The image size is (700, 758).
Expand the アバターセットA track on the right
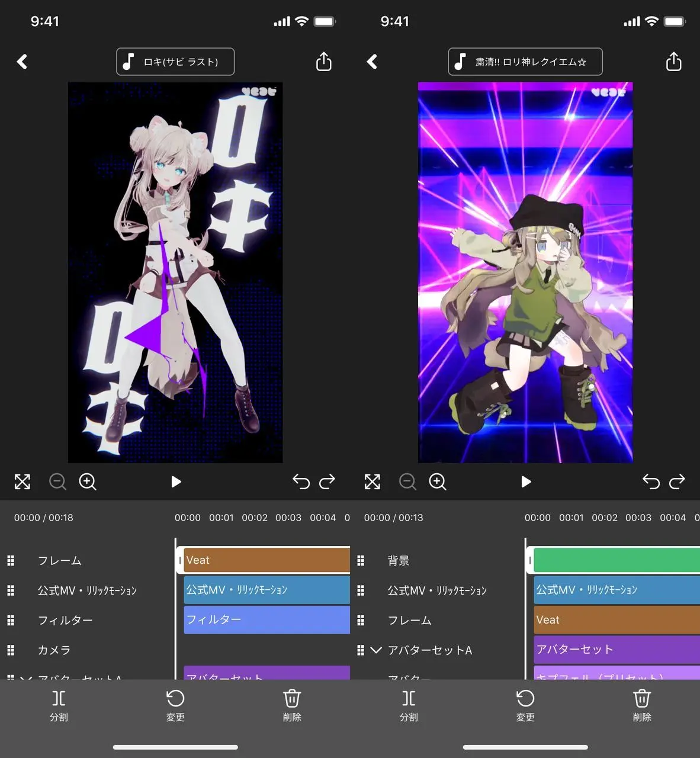click(375, 650)
